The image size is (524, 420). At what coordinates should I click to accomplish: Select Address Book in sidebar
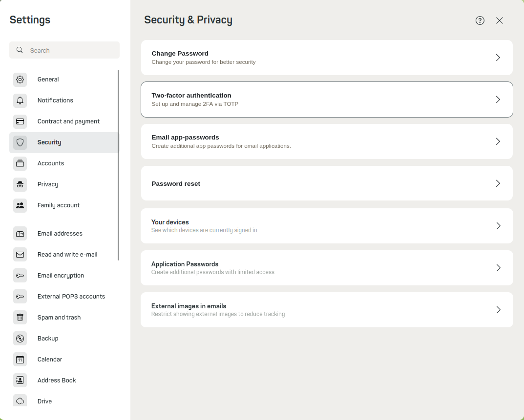[57, 380]
